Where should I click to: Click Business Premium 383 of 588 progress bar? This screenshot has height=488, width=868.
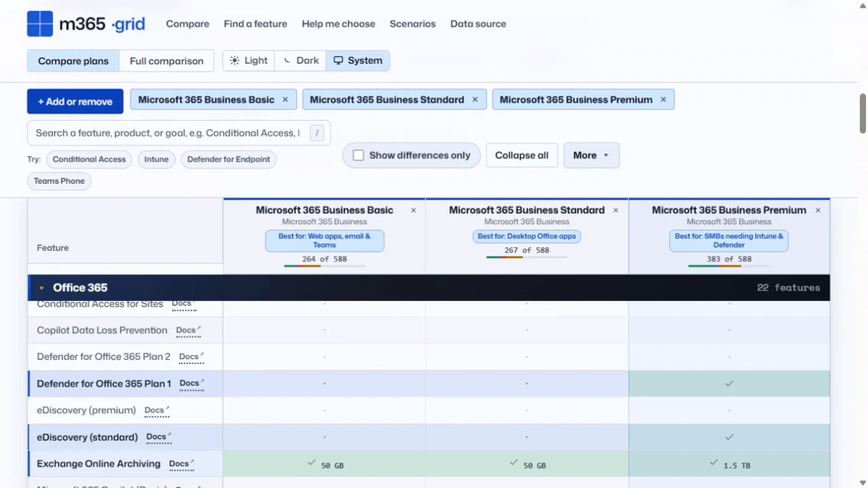pos(729,266)
